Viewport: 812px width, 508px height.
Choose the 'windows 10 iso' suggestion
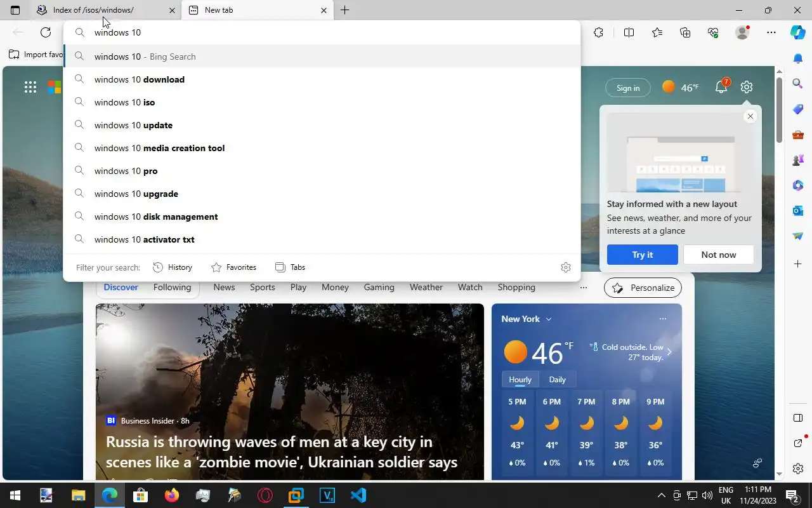(322, 102)
